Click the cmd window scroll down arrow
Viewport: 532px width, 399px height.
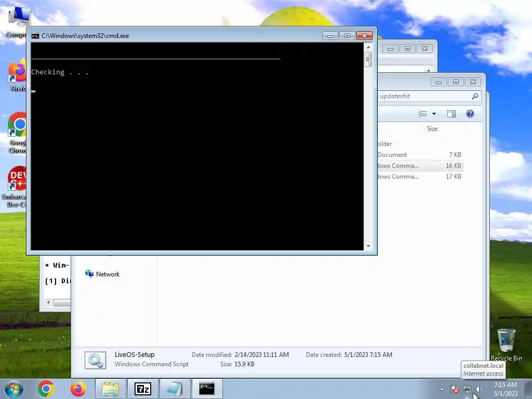pyautogui.click(x=368, y=246)
